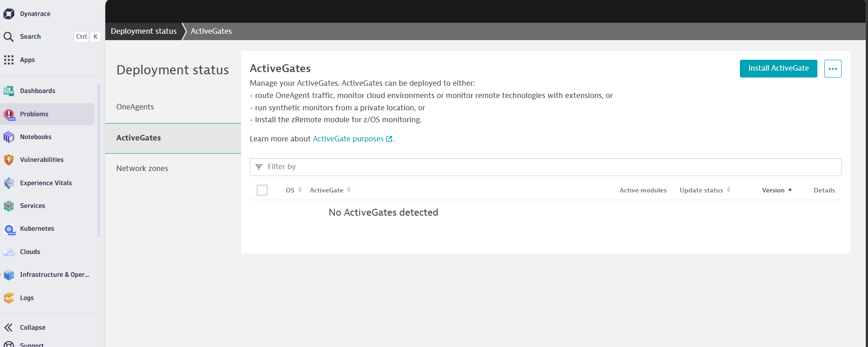Click Vulnerabilities label in sidebar
The width and height of the screenshot is (868, 347).
(41, 160)
